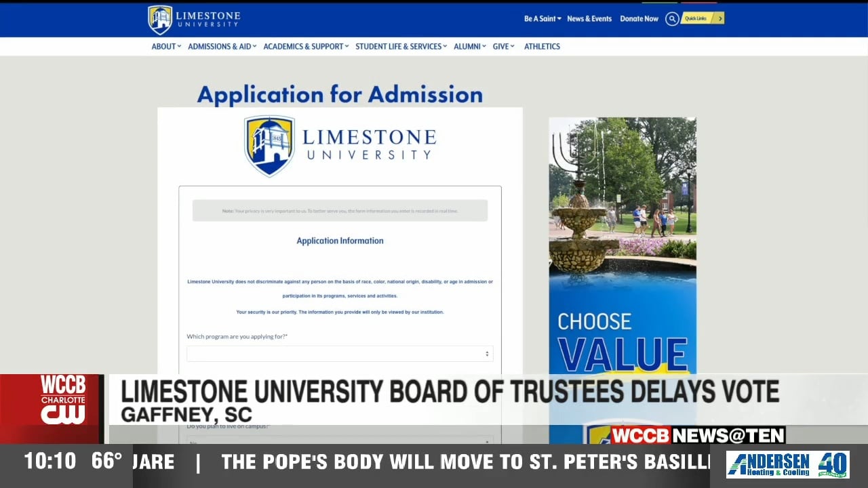Click the Limestone University header logo
Image resolution: width=868 pixels, height=488 pixels.
(x=194, y=20)
